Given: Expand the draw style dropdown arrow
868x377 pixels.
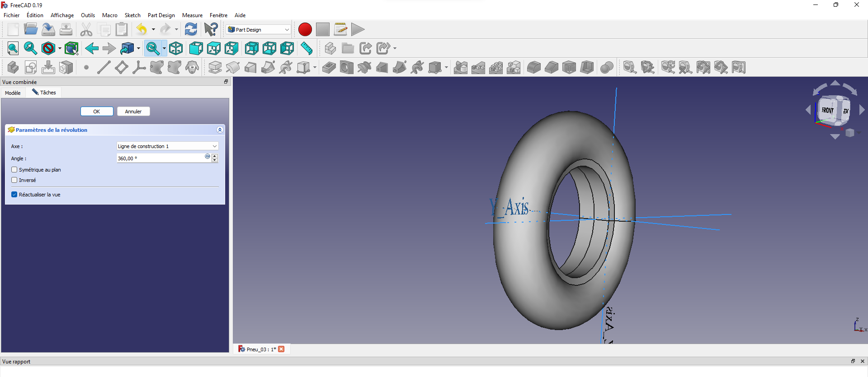Looking at the screenshot, I should (60, 48).
